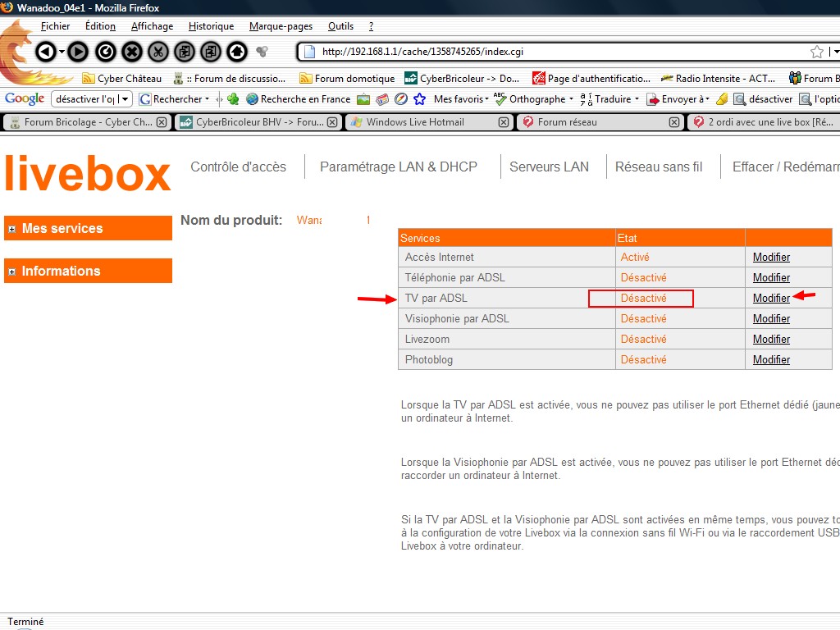Close the Forum réseau tab
Image resolution: width=840 pixels, height=630 pixels.
(x=674, y=122)
